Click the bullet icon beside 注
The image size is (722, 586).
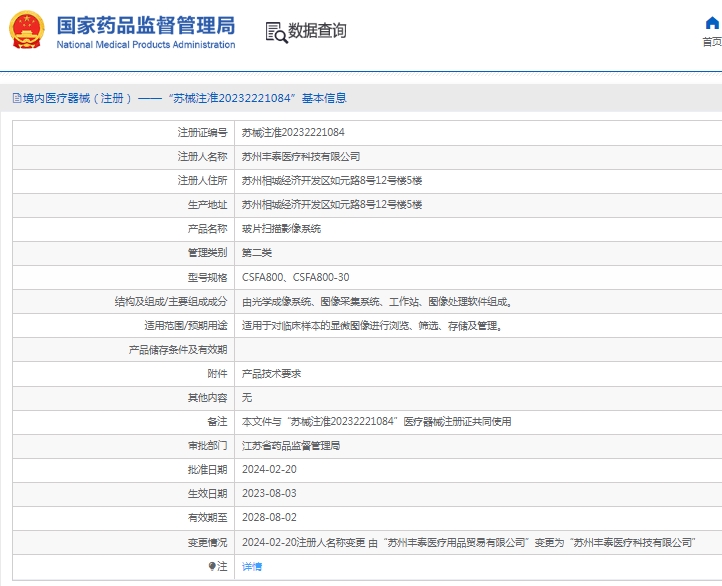[x=212, y=566]
